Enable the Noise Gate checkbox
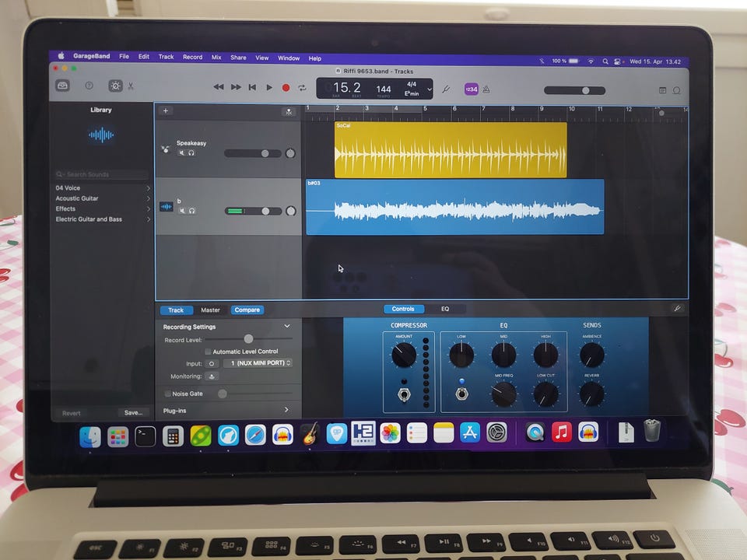Image resolution: width=747 pixels, height=560 pixels. 168,394
